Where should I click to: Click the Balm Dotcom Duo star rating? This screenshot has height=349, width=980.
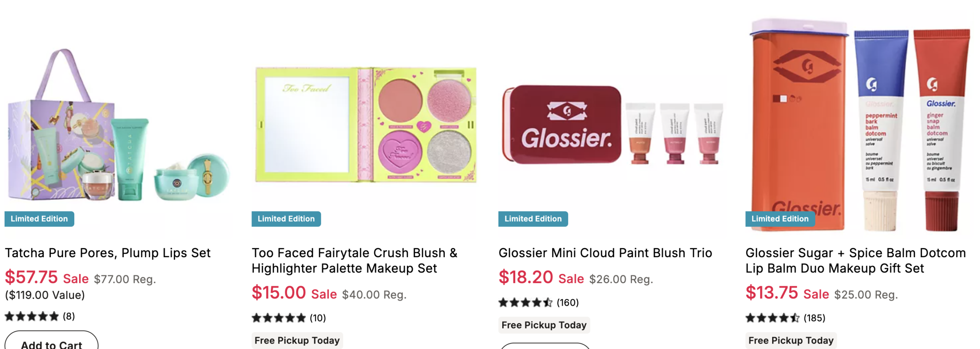773,318
